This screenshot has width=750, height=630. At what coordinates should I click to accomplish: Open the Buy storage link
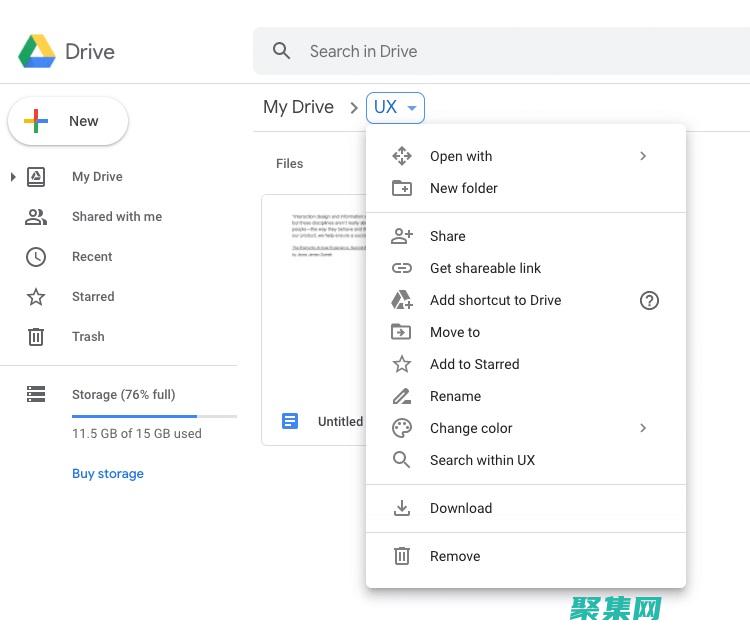pos(108,474)
